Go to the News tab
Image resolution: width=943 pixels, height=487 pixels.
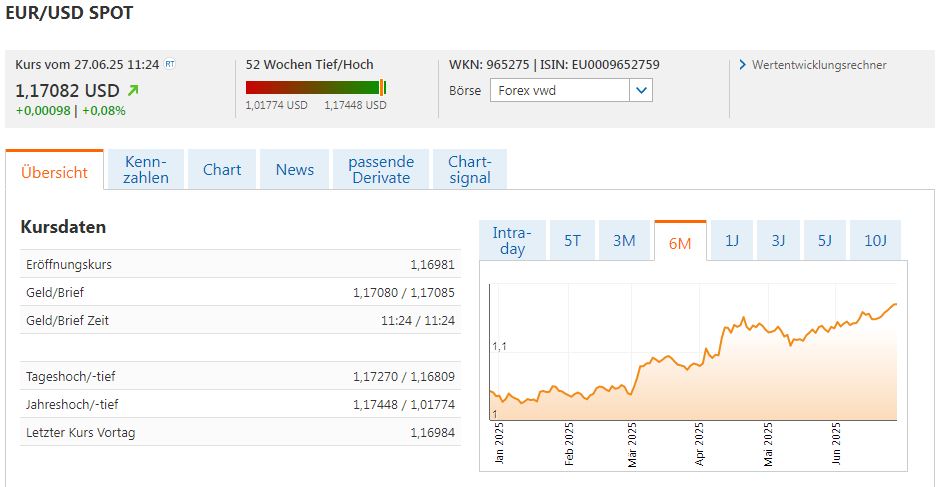point(295,170)
